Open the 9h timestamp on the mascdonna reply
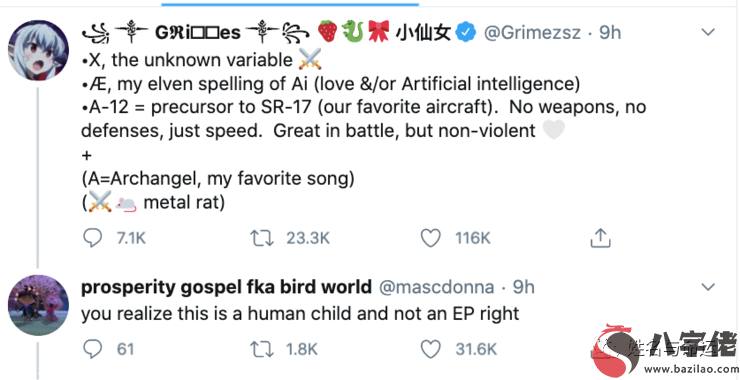The image size is (740, 380). [x=523, y=287]
